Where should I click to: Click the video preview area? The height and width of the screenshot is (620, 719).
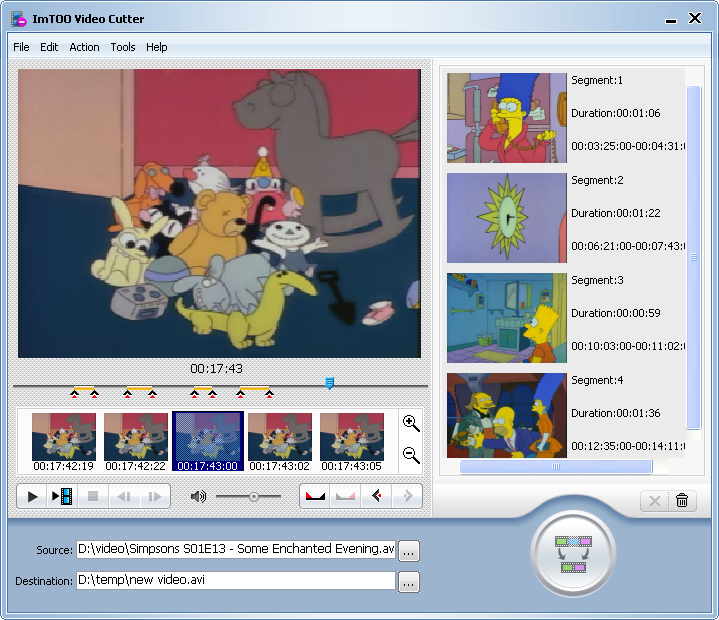pos(219,213)
